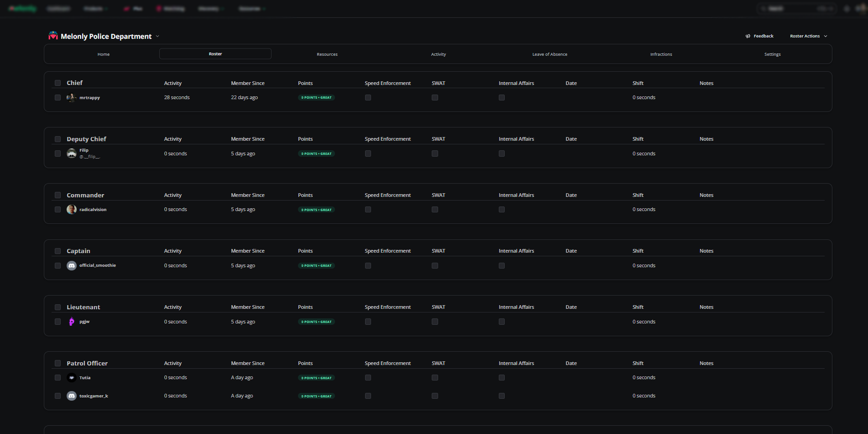Click the megaphone icon next to Feedback
This screenshot has height=434, width=868.
pos(748,36)
